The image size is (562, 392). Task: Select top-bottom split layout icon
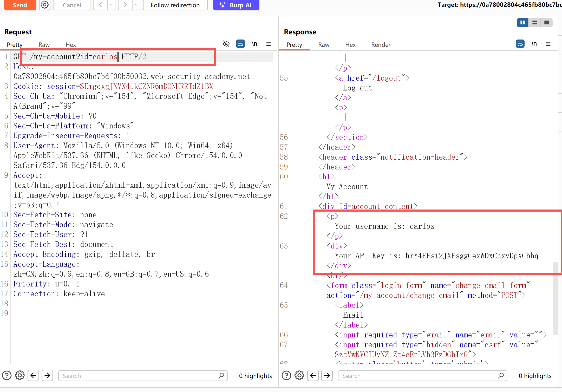(x=535, y=23)
